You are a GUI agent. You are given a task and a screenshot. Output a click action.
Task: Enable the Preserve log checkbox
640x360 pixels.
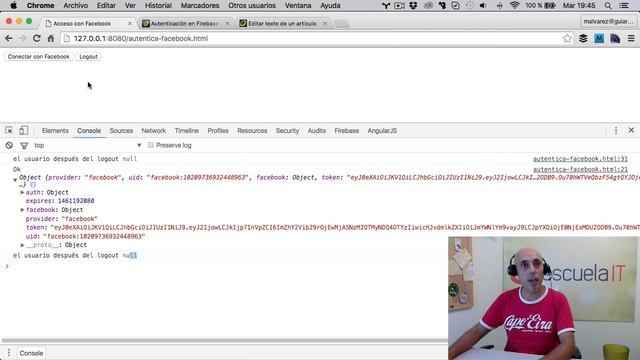tap(151, 145)
